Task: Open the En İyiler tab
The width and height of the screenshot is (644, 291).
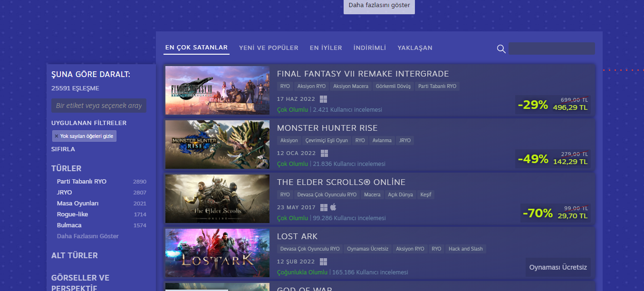Action: click(x=326, y=48)
